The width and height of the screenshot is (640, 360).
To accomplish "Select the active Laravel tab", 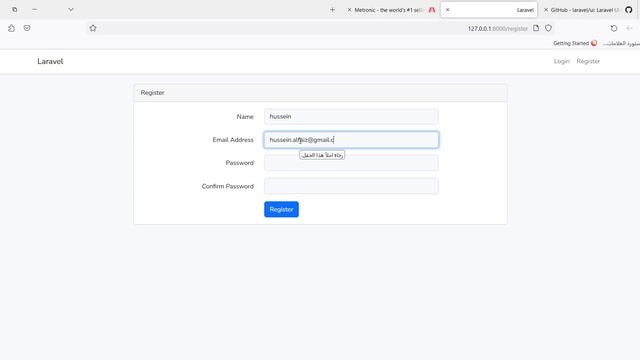I will pos(489,10).
